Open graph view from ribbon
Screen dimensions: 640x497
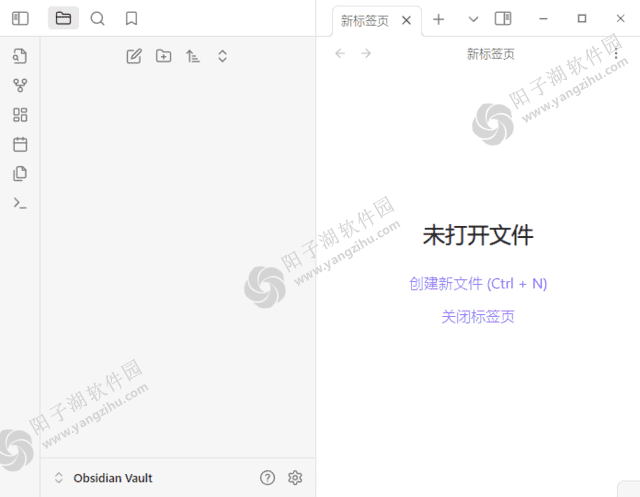[20, 85]
